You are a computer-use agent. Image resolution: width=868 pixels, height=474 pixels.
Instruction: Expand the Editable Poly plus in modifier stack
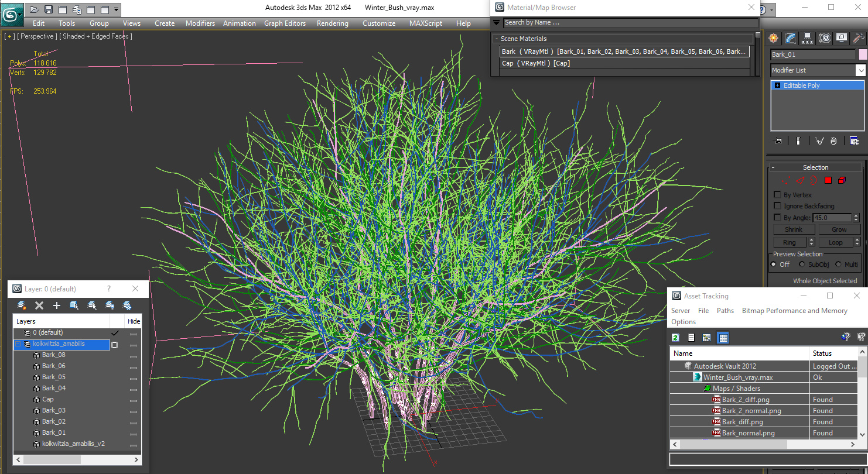pos(777,85)
